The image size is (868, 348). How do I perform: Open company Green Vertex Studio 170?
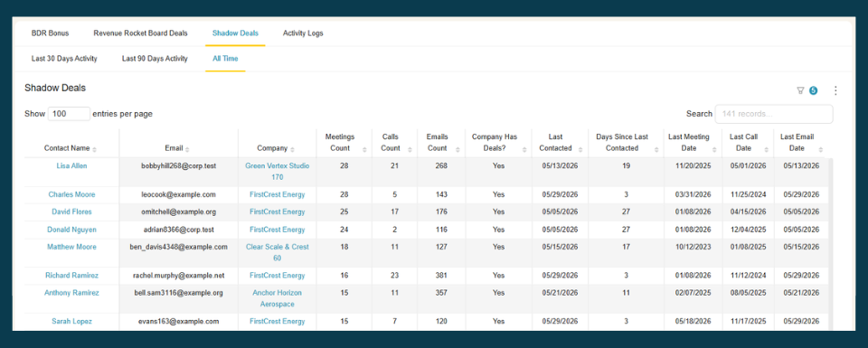278,172
